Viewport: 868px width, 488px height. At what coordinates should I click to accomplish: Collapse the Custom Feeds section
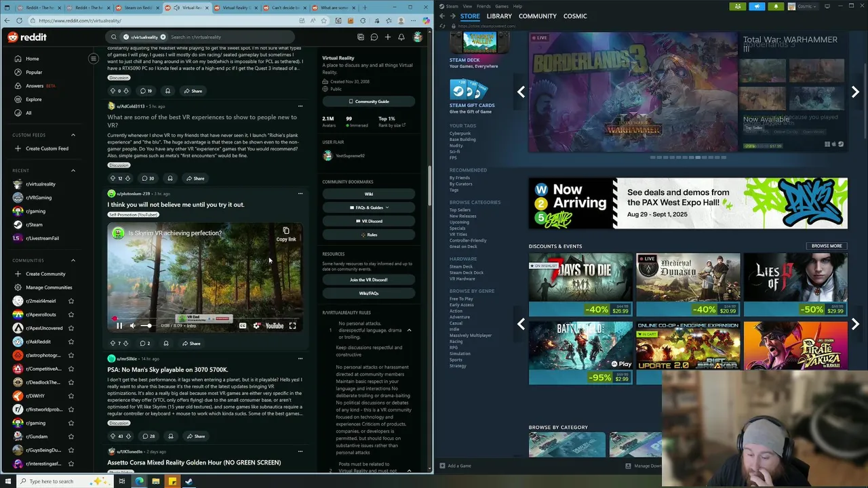click(73, 135)
